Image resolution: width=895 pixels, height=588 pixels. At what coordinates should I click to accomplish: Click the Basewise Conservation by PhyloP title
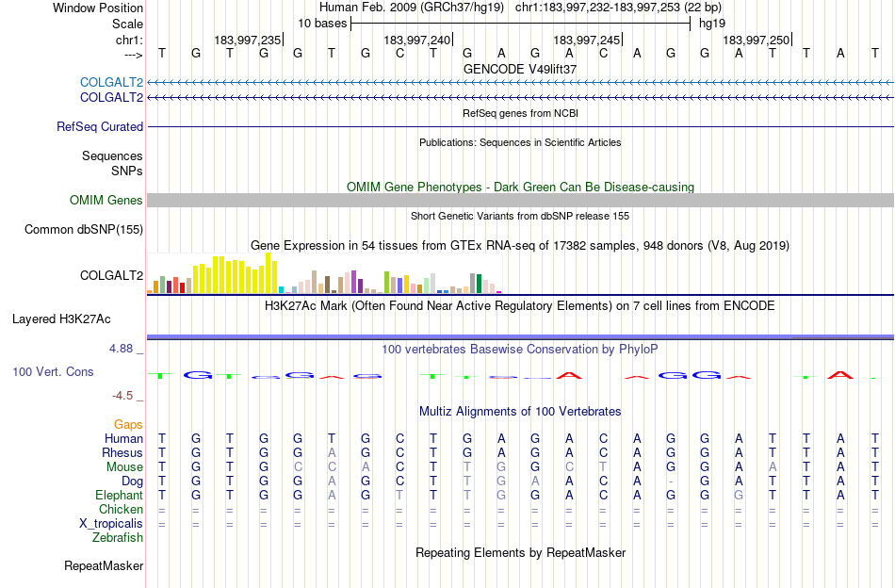520,350
